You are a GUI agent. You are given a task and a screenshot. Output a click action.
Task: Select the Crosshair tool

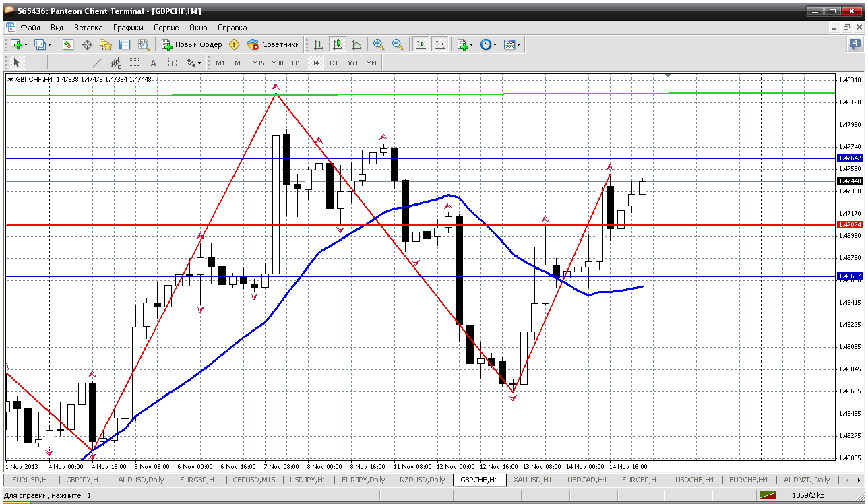point(36,63)
